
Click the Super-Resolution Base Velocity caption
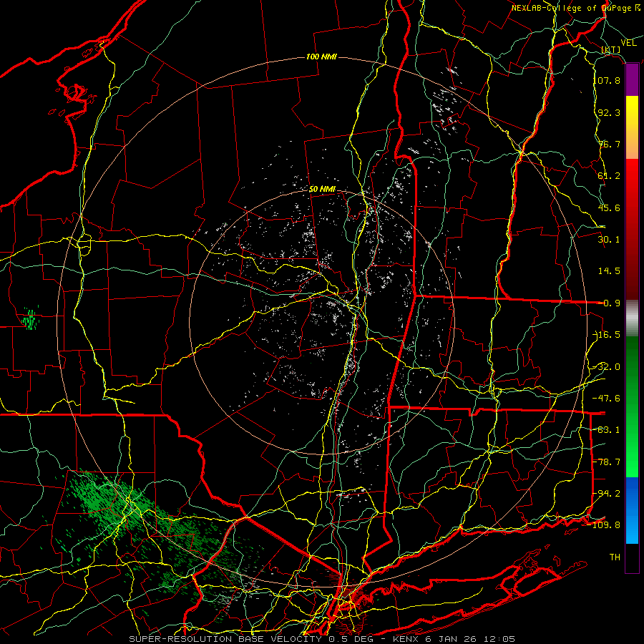321,639
